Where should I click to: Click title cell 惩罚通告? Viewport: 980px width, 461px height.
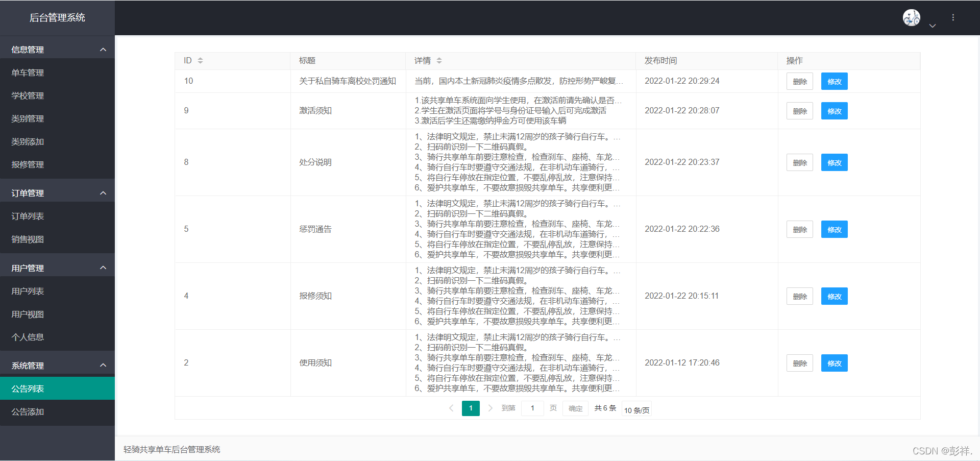[315, 229]
